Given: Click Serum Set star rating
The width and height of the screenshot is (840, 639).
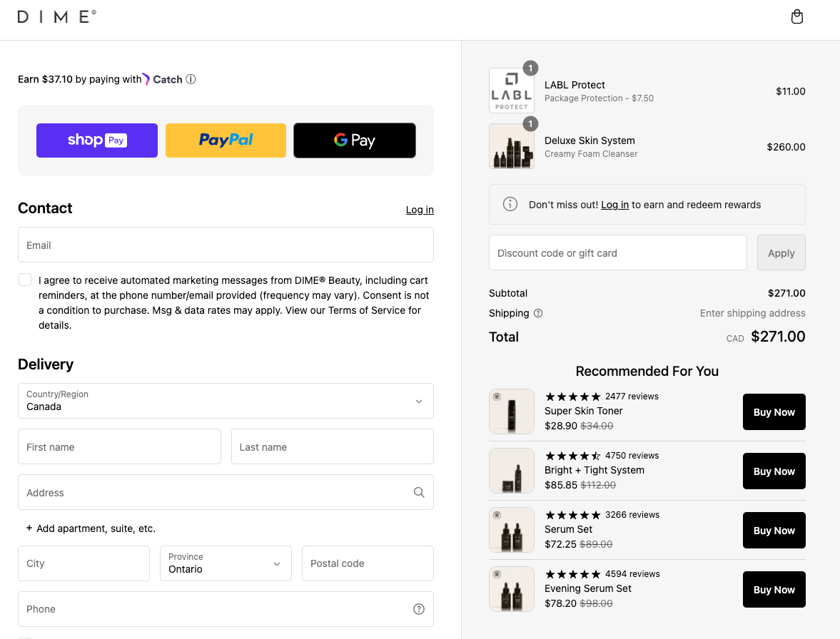Looking at the screenshot, I should [572, 515].
